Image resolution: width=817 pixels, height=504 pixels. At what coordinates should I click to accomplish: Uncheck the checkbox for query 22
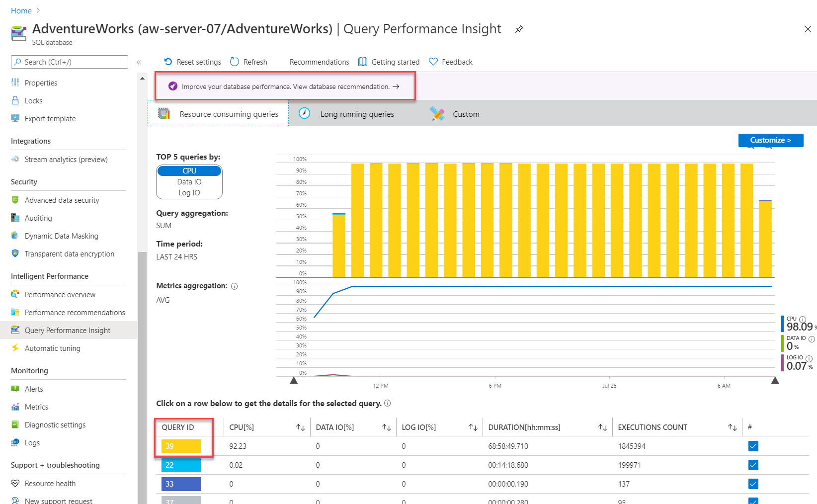coord(753,465)
